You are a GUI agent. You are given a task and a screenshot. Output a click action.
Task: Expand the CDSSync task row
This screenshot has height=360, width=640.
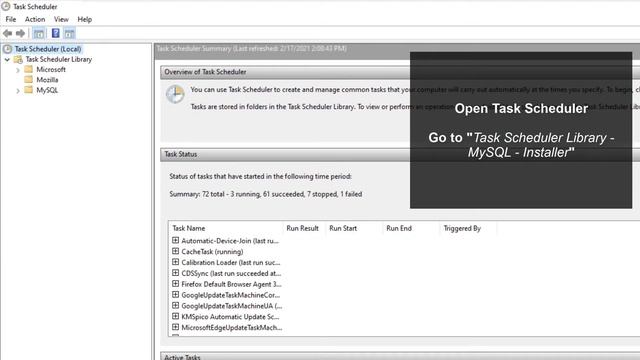176,273
